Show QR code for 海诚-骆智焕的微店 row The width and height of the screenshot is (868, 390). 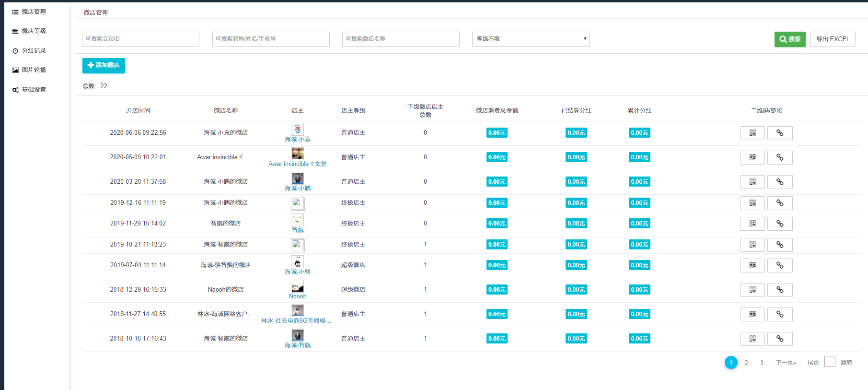coord(752,265)
